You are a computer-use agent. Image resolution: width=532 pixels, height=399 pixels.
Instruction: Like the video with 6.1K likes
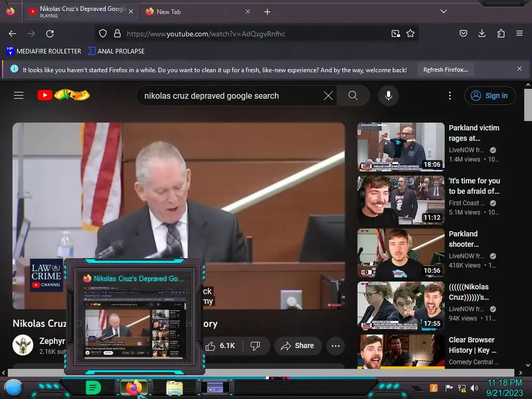coord(220,345)
